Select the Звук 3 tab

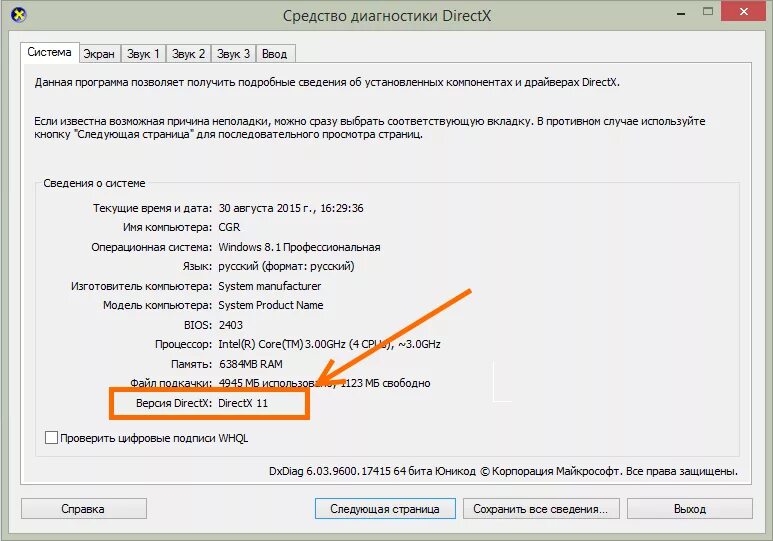[x=233, y=54]
